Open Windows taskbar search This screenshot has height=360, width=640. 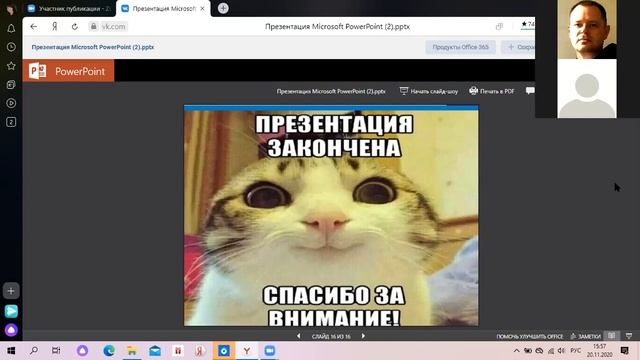34,351
